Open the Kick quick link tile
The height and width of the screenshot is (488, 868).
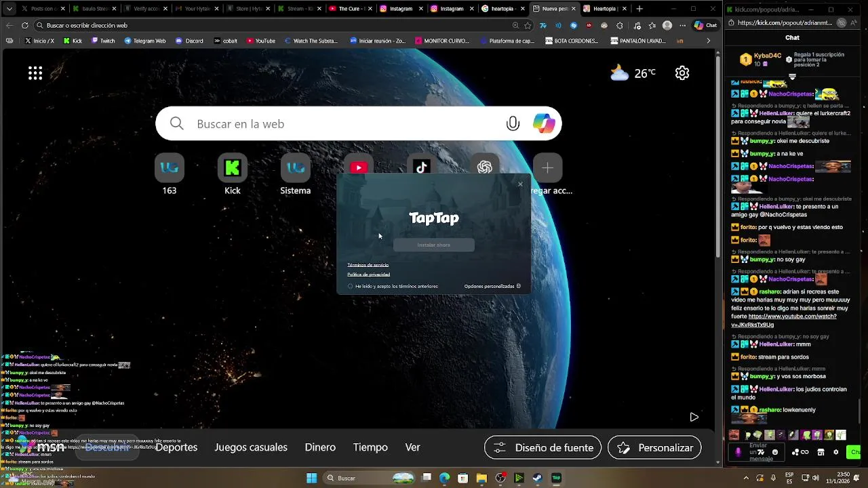click(x=233, y=167)
